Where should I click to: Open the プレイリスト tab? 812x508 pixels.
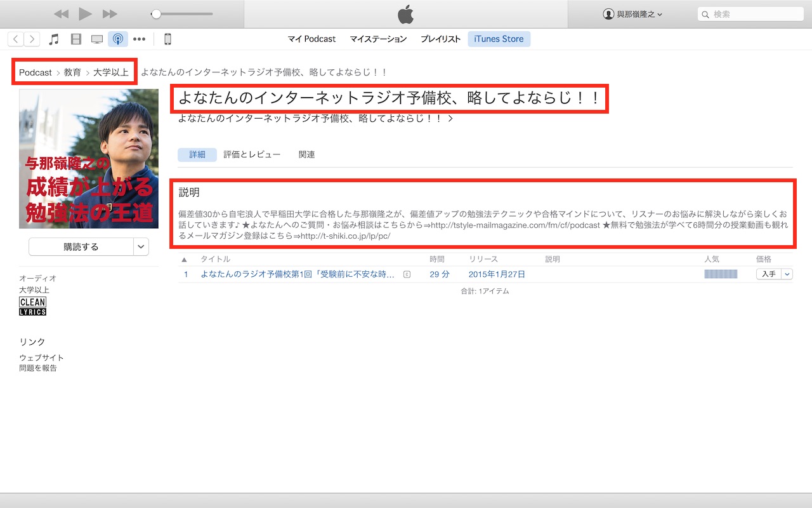tap(440, 39)
